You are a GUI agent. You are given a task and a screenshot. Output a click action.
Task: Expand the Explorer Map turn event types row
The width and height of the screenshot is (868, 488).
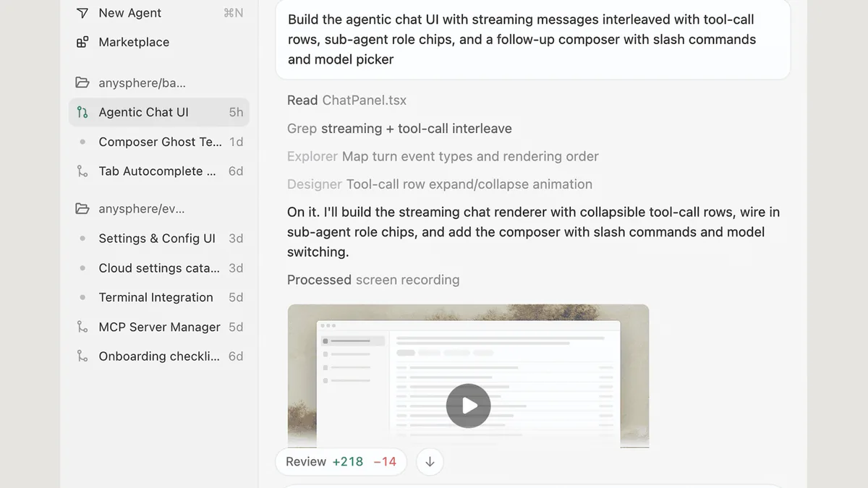443,156
